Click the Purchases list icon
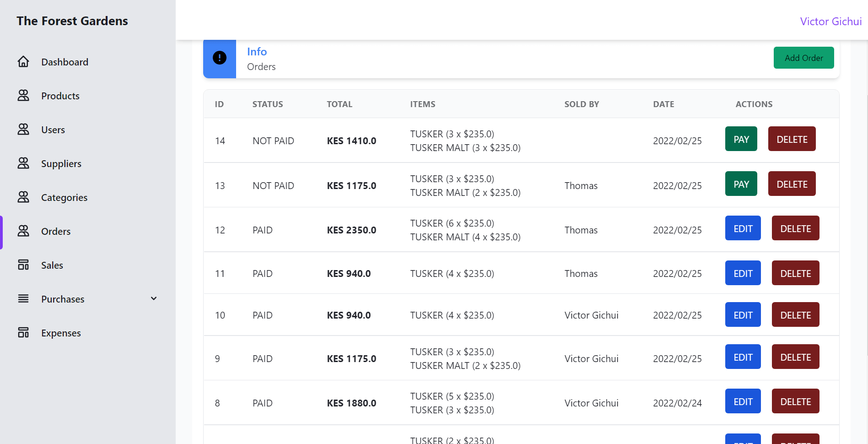868x444 pixels. coord(23,299)
